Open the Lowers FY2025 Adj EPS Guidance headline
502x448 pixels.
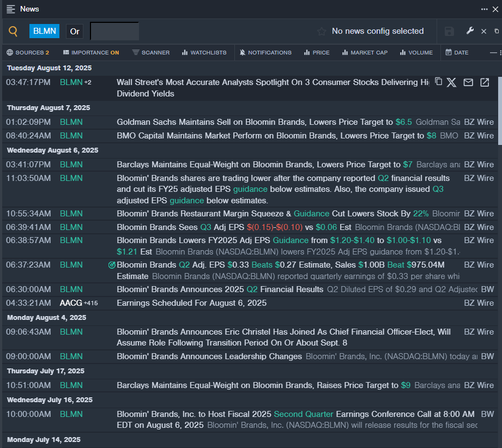point(279,246)
